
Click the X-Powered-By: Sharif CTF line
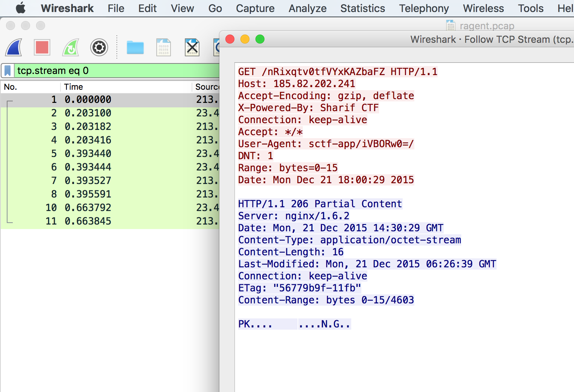coord(308,108)
